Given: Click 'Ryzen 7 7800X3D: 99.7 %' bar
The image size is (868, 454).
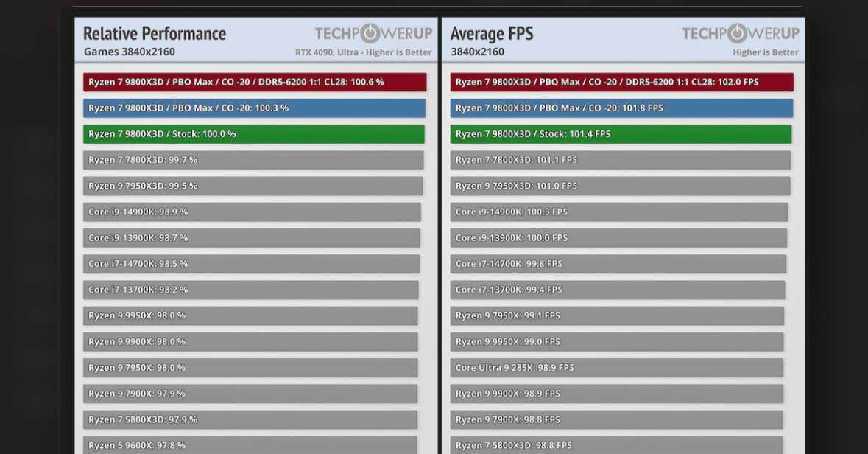Looking at the screenshot, I should tap(253, 160).
